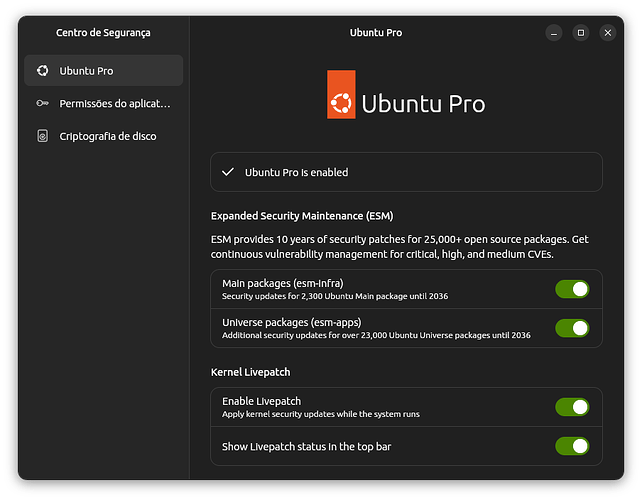642x500 pixels.
Task: Click the key icon for application permissions
Action: (x=43, y=103)
